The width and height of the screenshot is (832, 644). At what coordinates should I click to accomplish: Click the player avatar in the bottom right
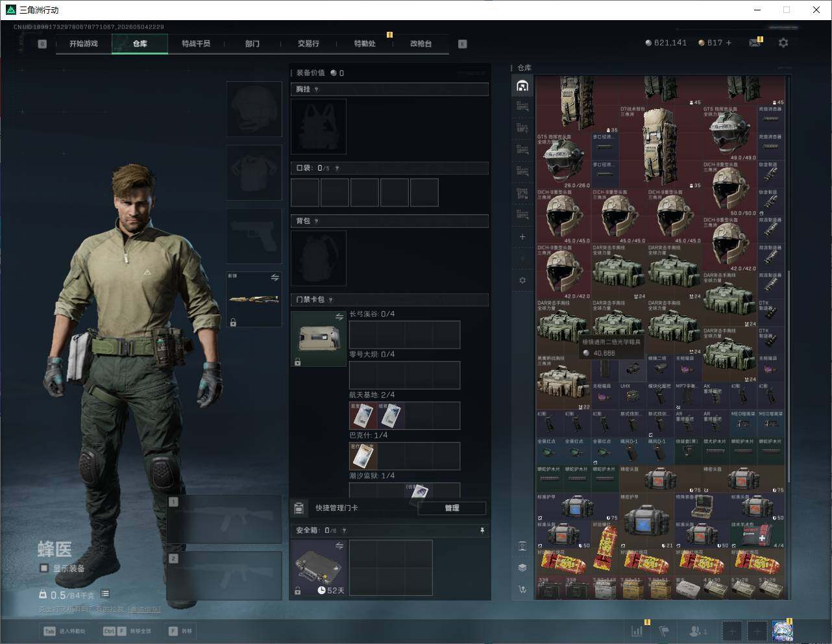[x=782, y=630]
